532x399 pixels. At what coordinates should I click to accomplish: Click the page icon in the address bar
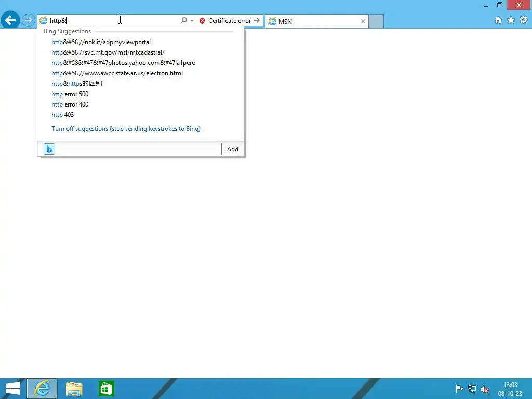(x=43, y=21)
